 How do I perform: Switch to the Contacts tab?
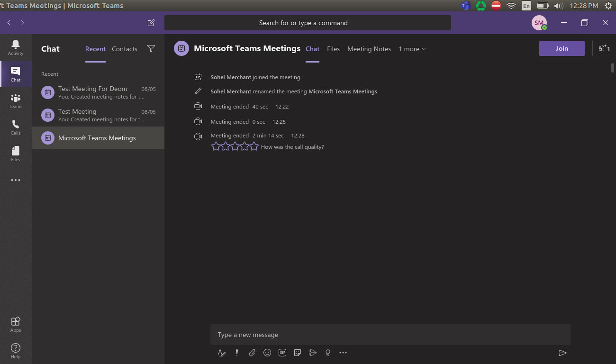(125, 49)
